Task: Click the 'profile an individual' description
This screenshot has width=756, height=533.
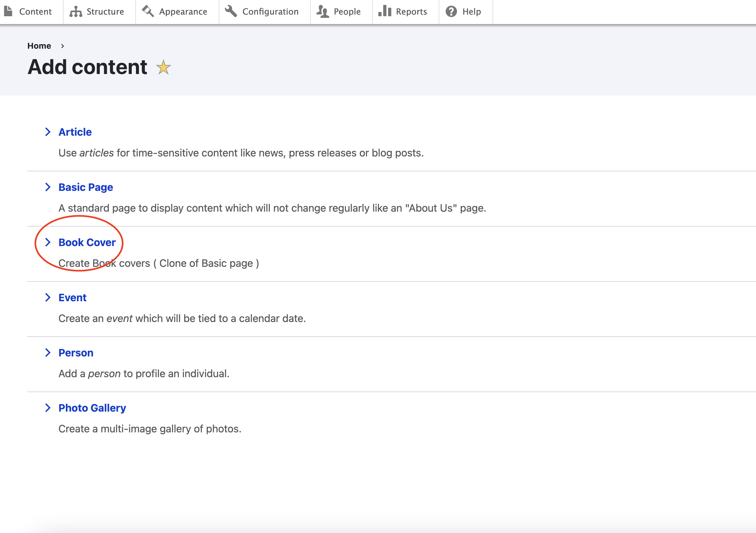Action: coord(144,374)
